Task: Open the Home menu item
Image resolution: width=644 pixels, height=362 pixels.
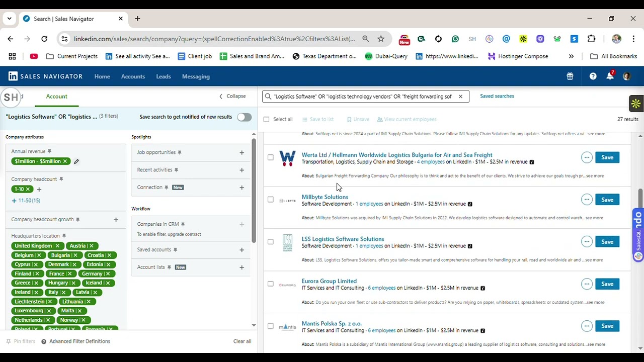Action: tap(102, 76)
